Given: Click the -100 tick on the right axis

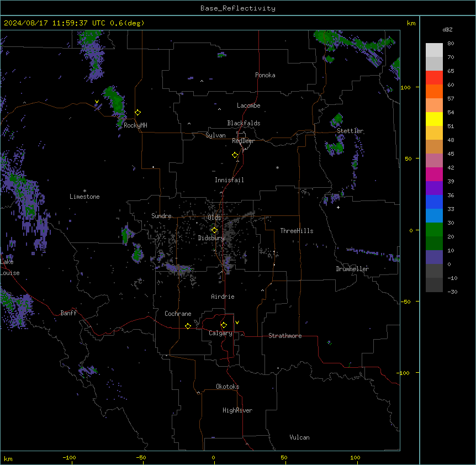Looking at the screenshot, I should 404,373.
